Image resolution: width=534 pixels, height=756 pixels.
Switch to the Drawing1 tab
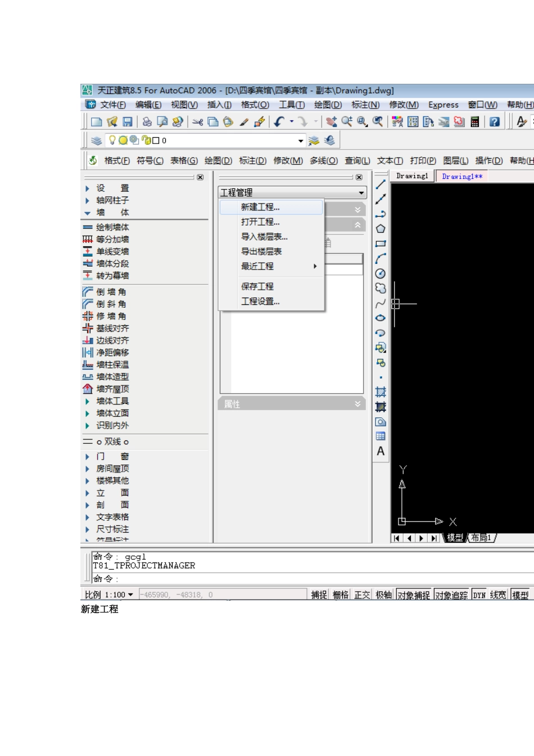412,176
